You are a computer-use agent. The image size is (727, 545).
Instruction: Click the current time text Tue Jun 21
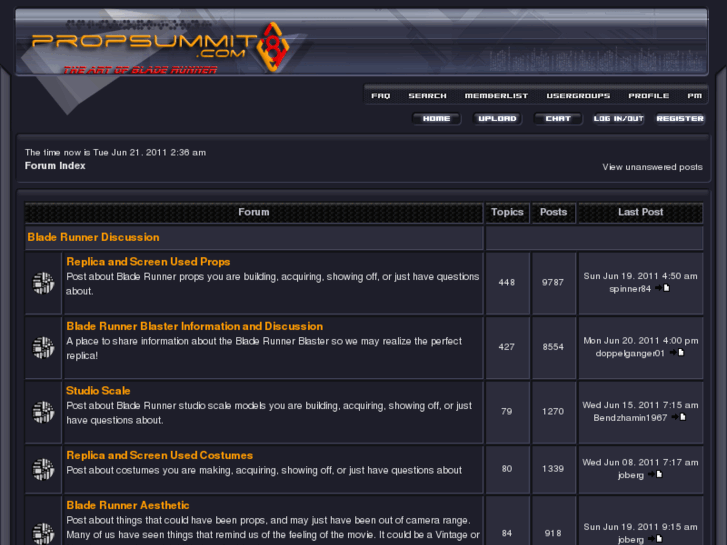point(115,153)
